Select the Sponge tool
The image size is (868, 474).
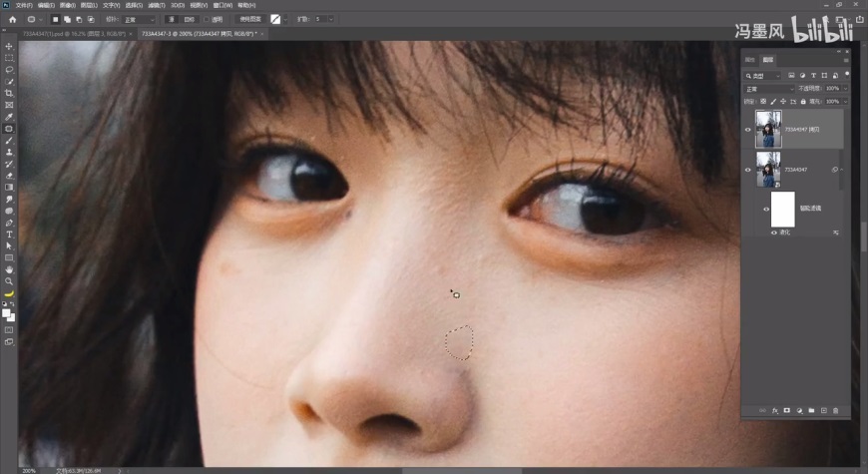(x=9, y=211)
